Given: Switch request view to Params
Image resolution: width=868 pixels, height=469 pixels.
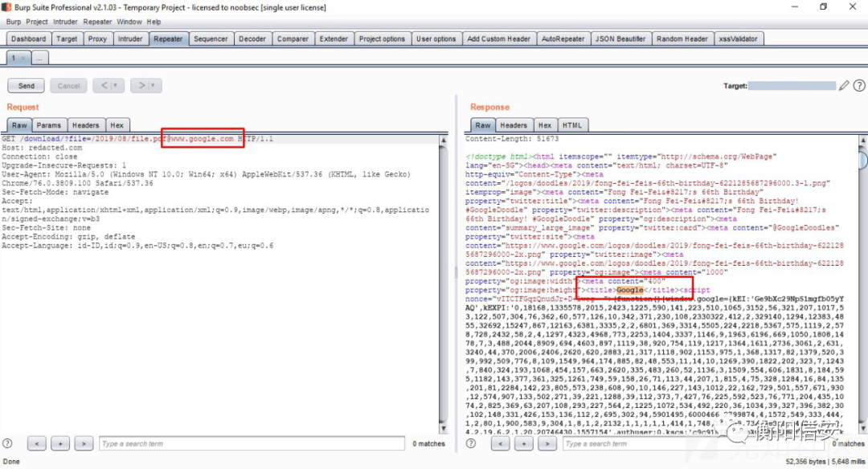Looking at the screenshot, I should [49, 125].
